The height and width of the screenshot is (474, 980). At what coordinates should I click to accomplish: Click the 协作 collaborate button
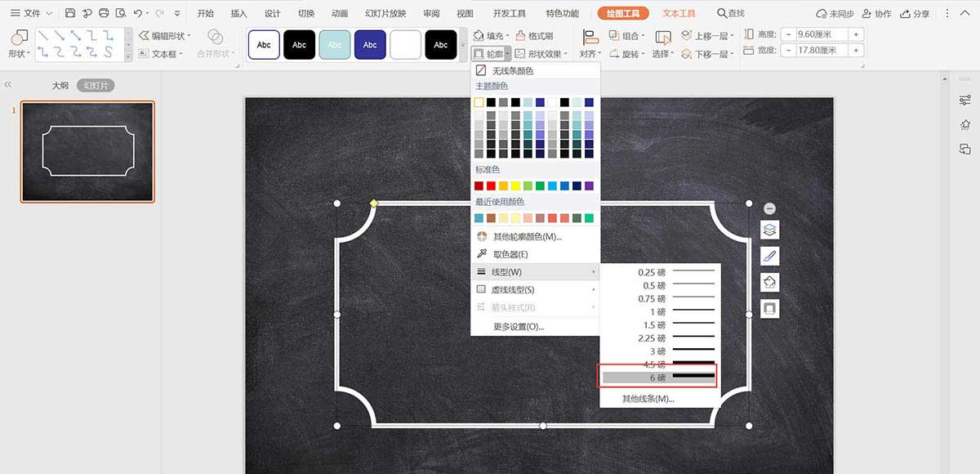tap(876, 14)
